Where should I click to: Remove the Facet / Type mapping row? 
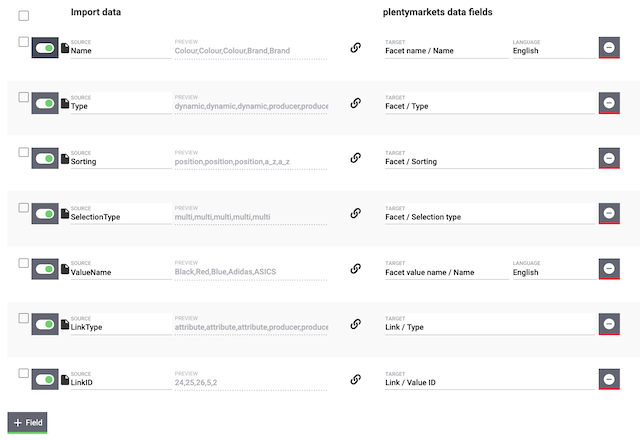click(609, 103)
